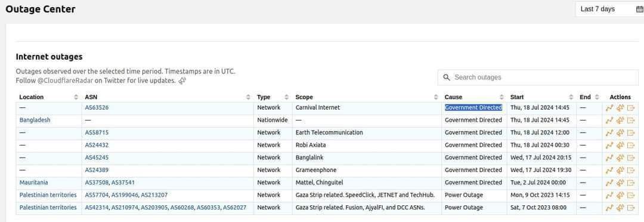The image size is (644, 222).
Task: Sort table by Scope column
Action: [x=436, y=97]
